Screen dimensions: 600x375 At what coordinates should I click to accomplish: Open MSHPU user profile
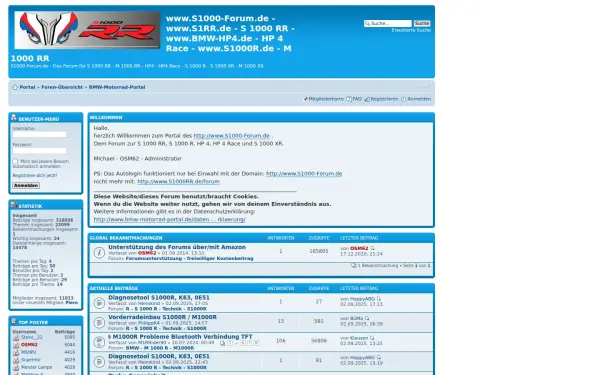click(29, 352)
